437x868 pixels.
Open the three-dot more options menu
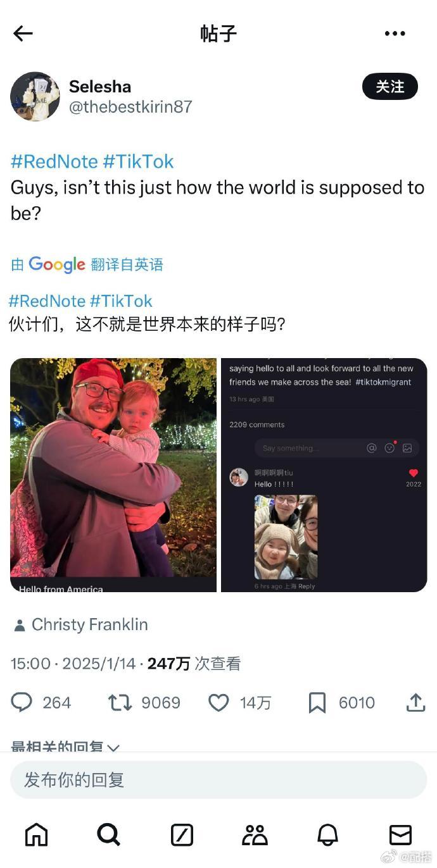(x=395, y=34)
